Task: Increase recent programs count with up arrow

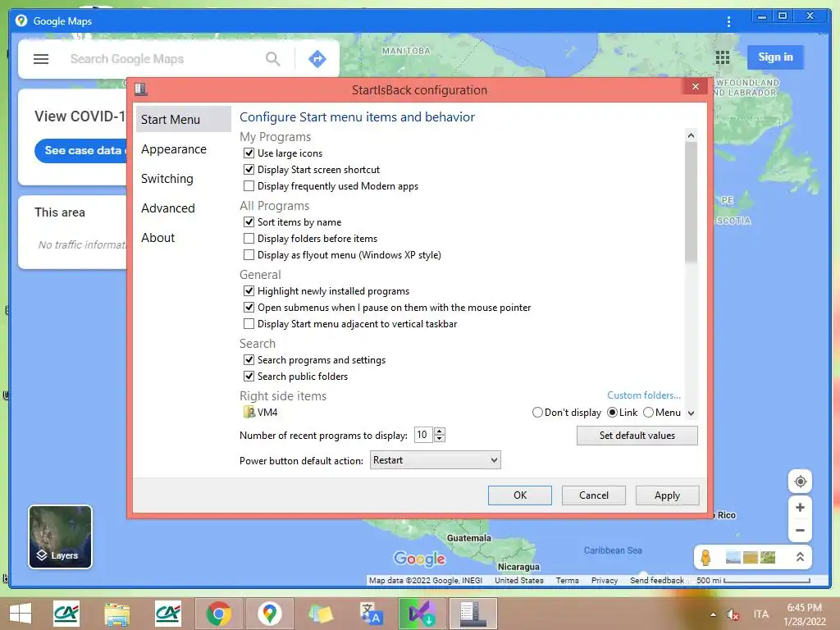Action: click(440, 431)
